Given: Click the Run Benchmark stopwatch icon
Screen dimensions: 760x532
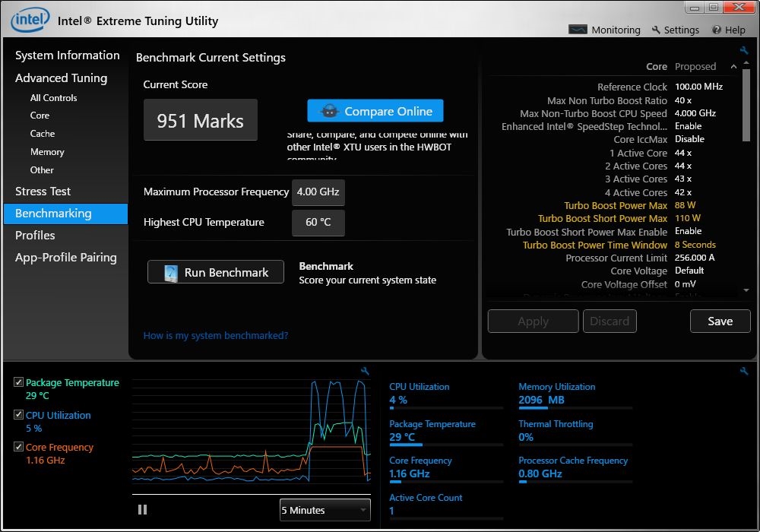Looking at the screenshot, I should click(x=170, y=273).
